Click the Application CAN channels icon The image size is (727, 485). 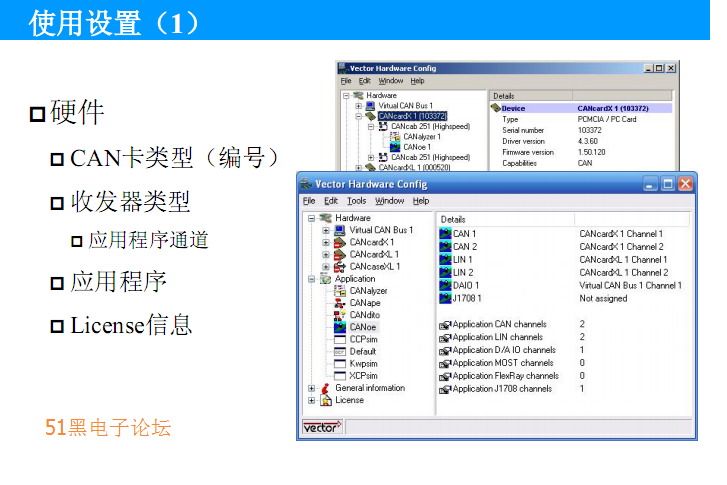coord(445,325)
